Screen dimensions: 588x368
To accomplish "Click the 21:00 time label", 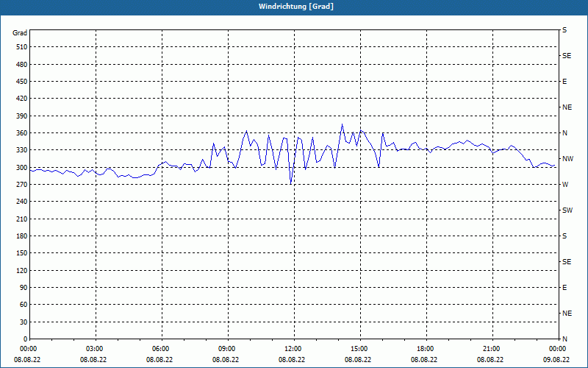I will tap(492, 349).
